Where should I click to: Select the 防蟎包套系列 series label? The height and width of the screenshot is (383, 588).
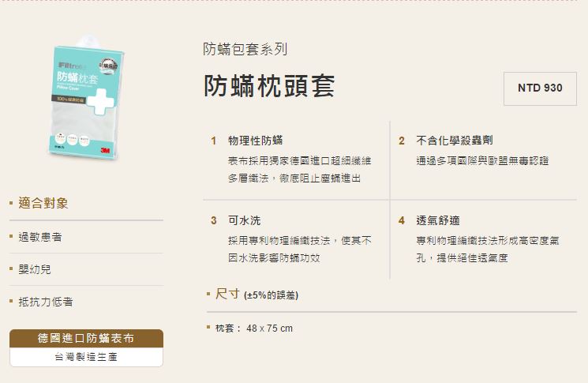(245, 49)
